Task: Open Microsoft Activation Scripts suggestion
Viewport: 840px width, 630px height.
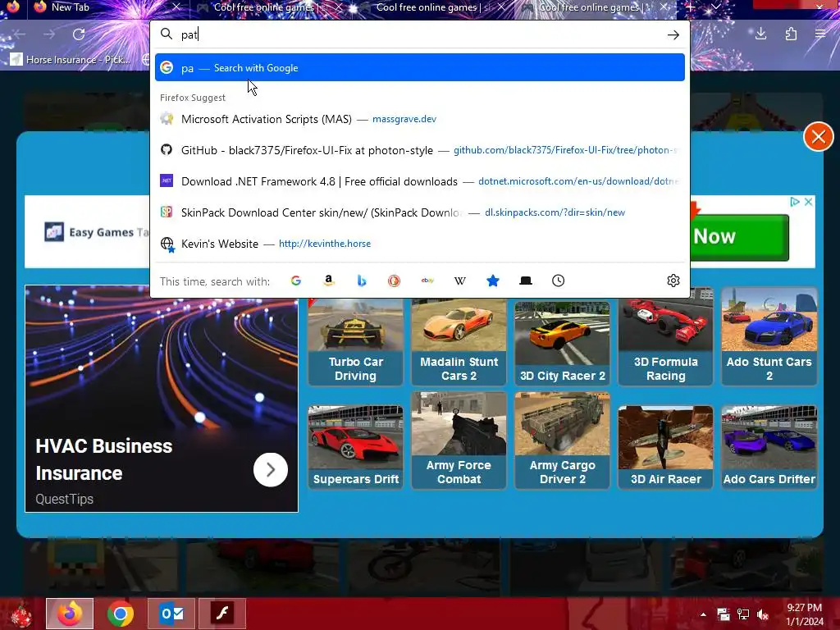Action: pyautogui.click(x=419, y=119)
